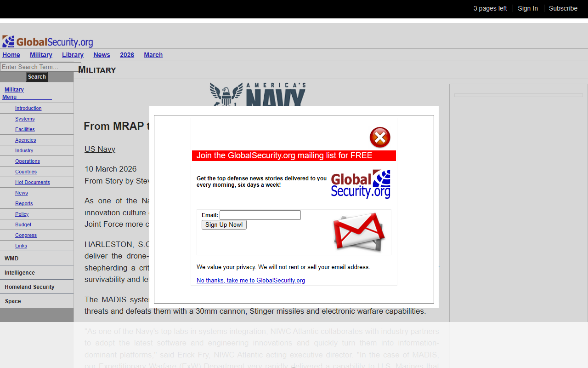This screenshot has width=588, height=368.
Task: Click 'No thanks, take me to GlobalSecurity.org' link
Action: [251, 280]
